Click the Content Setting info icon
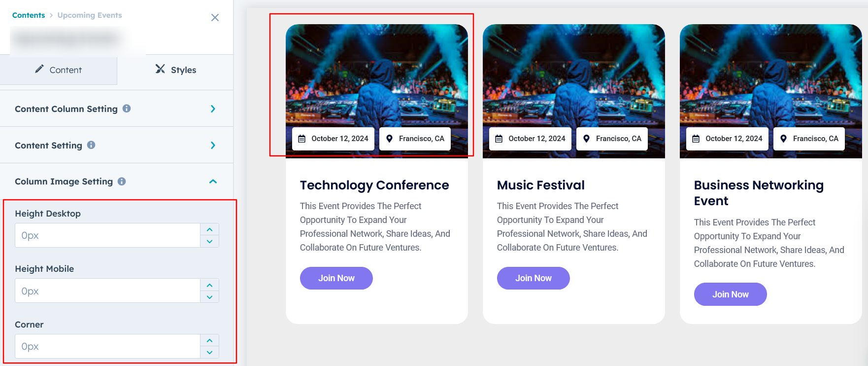Viewport: 868px width, 366px height. (91, 145)
